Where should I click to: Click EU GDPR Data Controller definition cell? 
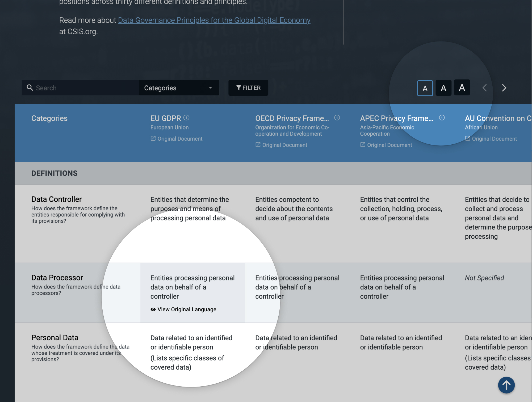[190, 209]
